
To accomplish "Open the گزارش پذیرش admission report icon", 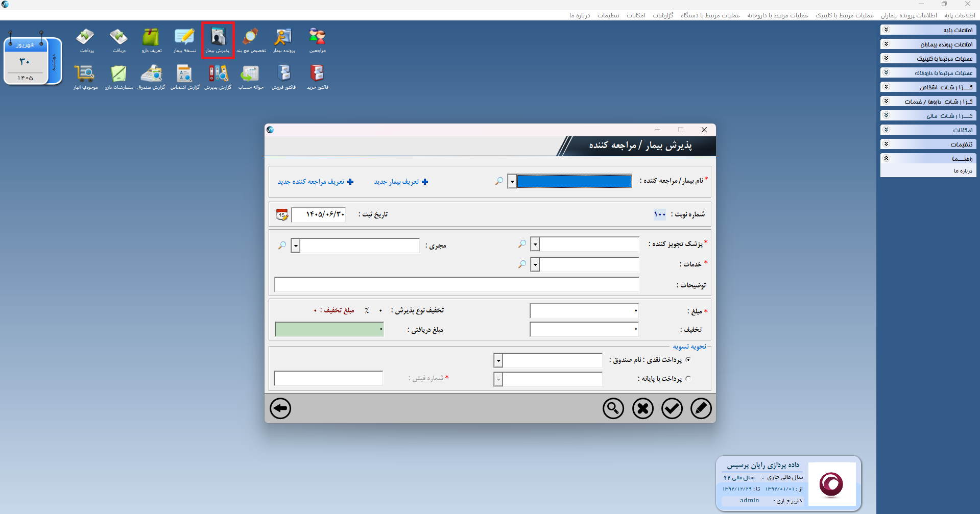I will 218,77.
